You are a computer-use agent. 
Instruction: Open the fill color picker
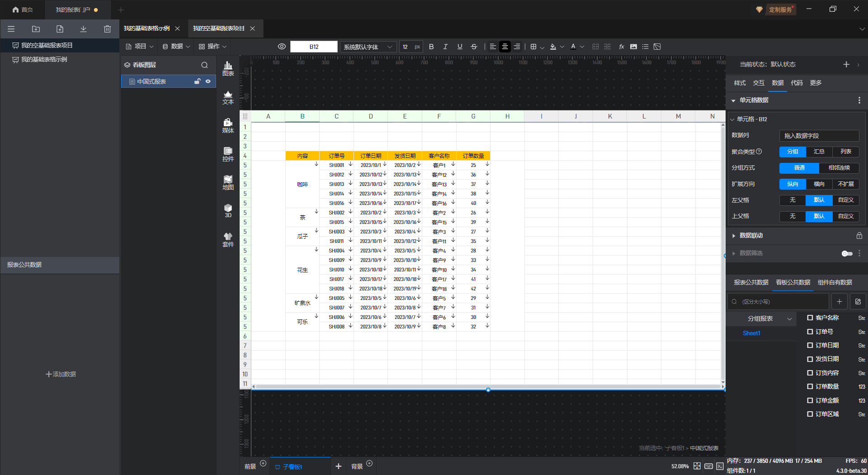553,47
